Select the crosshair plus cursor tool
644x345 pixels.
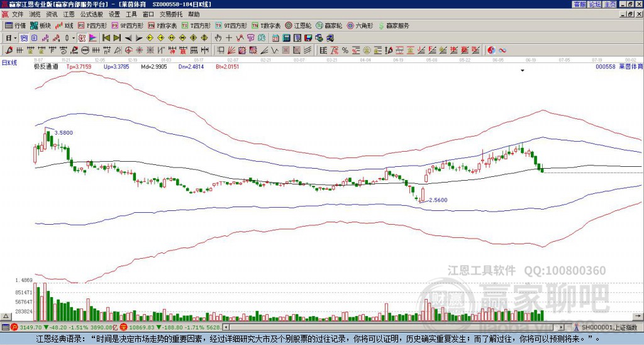(x=229, y=38)
